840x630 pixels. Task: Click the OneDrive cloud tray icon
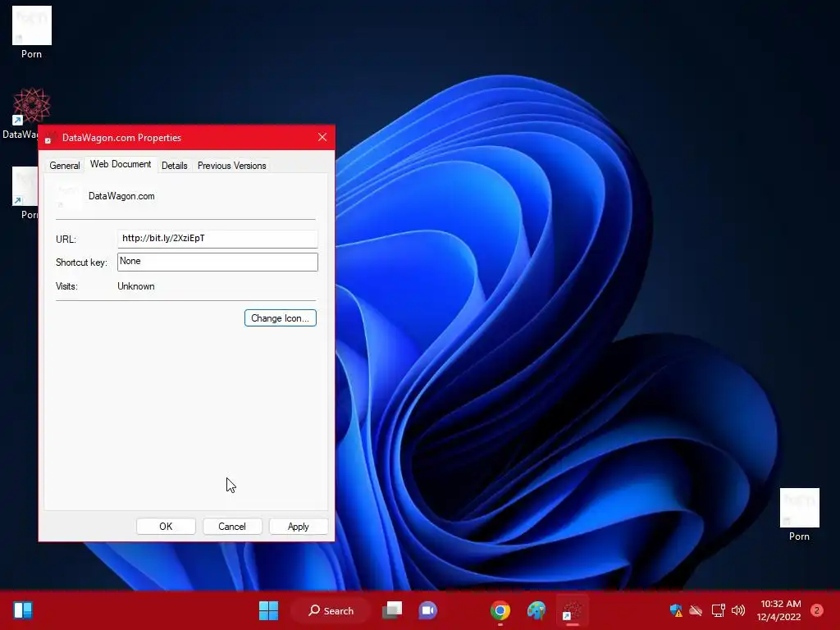pos(696,610)
